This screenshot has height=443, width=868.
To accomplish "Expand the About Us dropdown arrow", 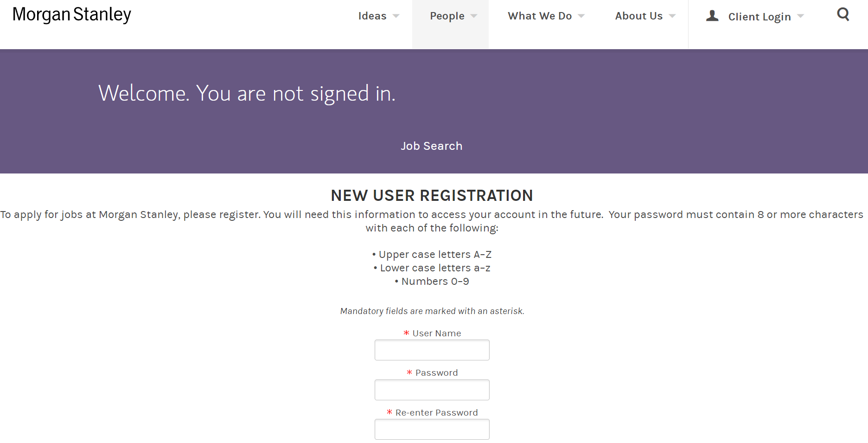I will 672,16.
